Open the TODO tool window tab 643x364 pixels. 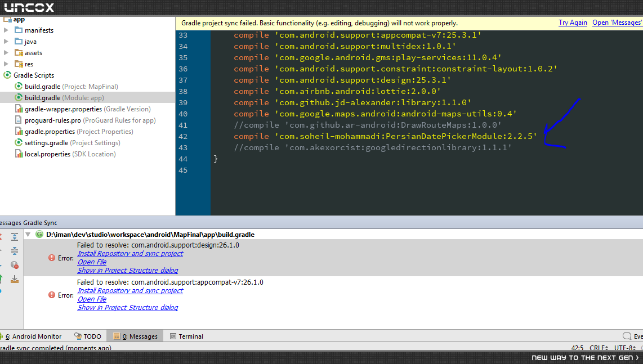click(x=88, y=336)
